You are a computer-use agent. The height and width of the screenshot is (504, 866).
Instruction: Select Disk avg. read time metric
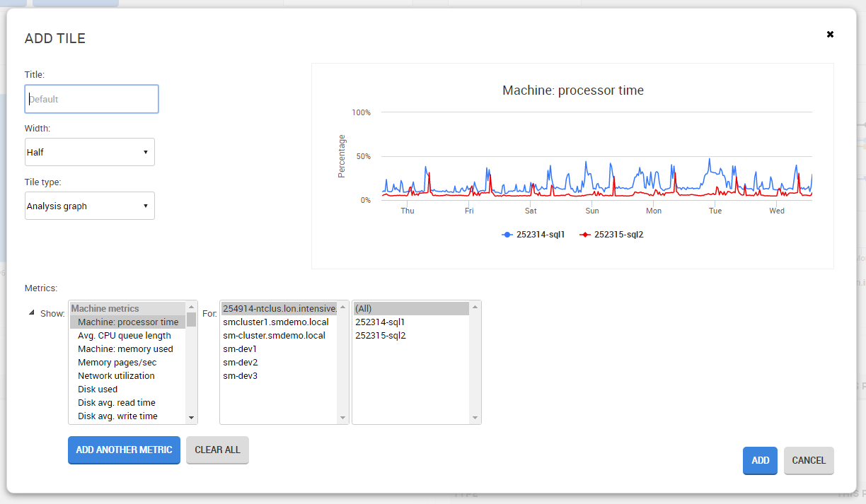[x=116, y=403]
